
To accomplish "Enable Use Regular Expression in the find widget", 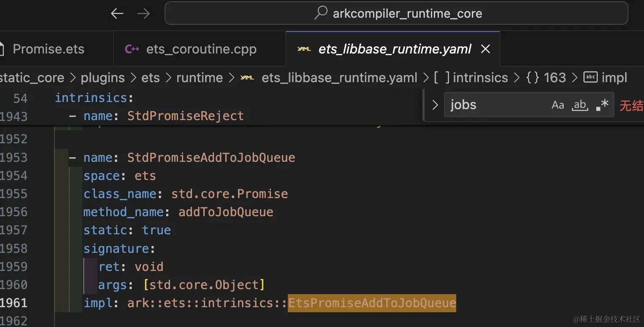I will (x=602, y=105).
